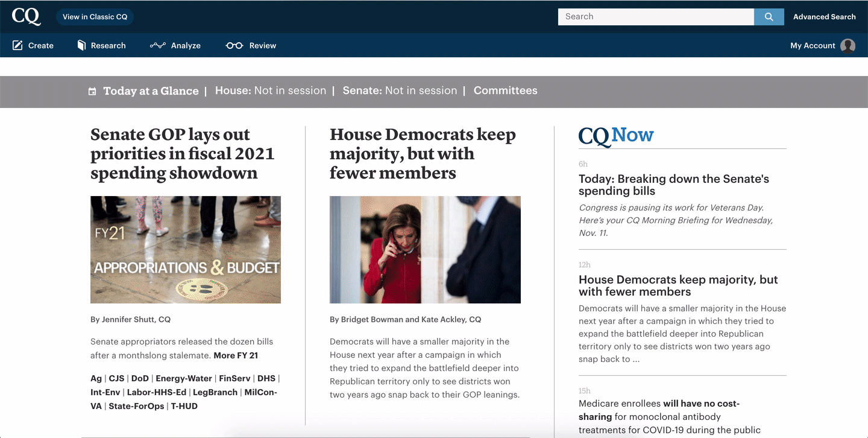Image resolution: width=868 pixels, height=438 pixels.
Task: Click View in Classic CQ button
Action: [x=95, y=17]
